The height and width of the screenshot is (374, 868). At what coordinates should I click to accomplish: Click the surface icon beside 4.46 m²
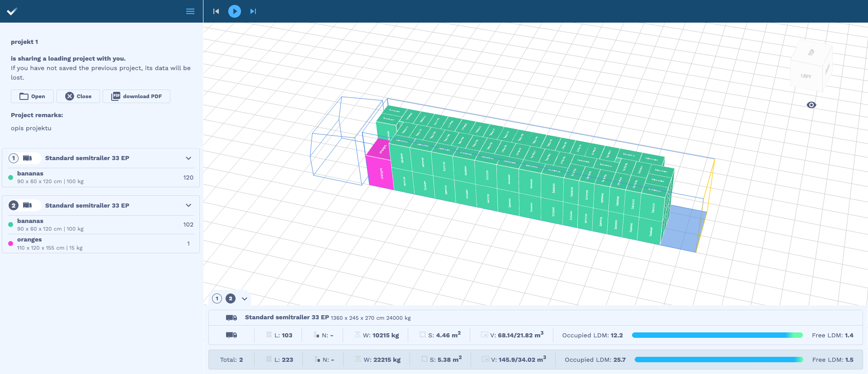point(423,335)
